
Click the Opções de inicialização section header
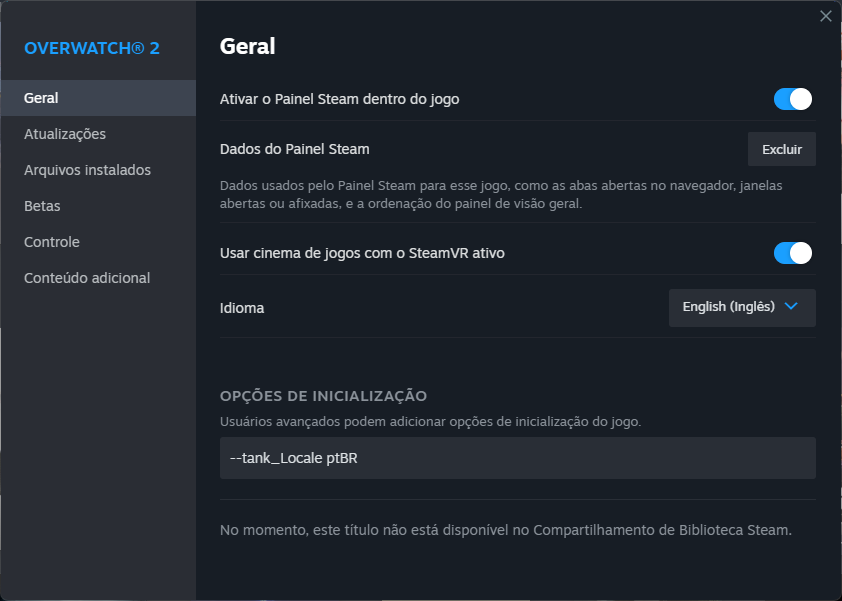click(x=323, y=396)
